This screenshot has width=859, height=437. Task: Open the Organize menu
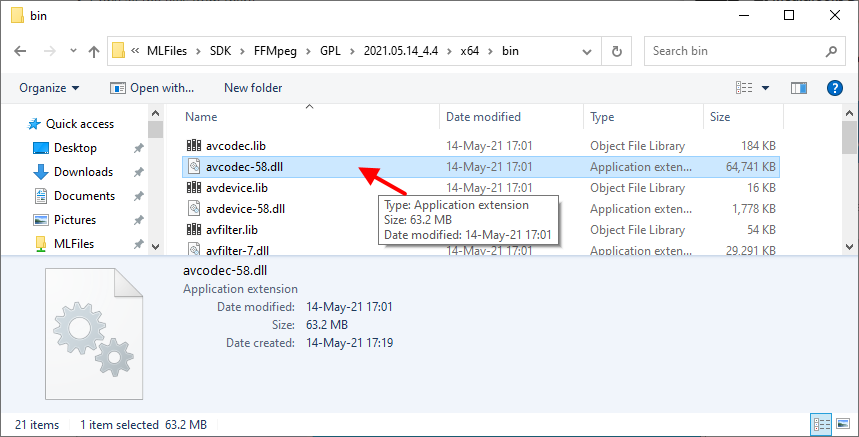[49, 88]
